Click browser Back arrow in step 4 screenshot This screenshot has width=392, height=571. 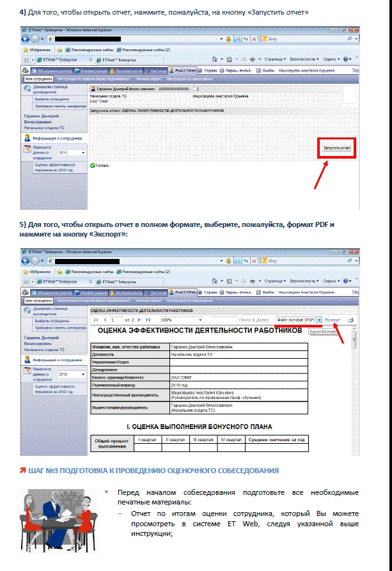tap(27, 39)
